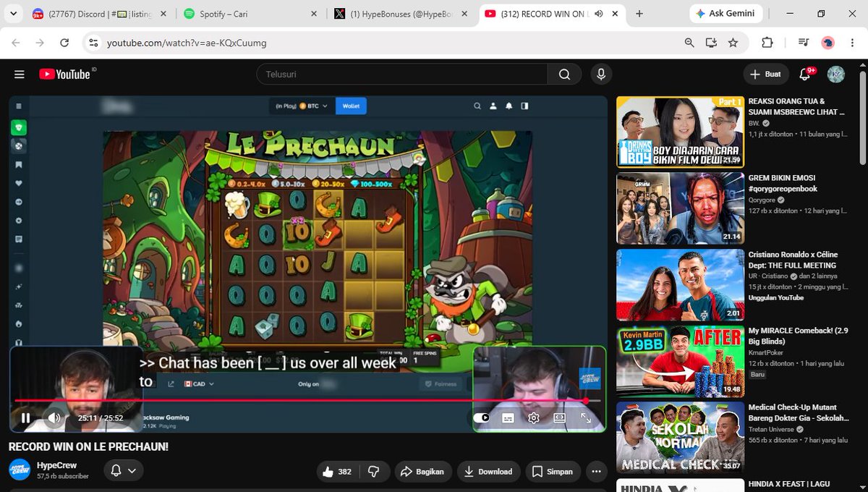Click the video title RECORD WIN ON LE PRECHAUN!
The height and width of the screenshot is (492, 868).
[88, 447]
